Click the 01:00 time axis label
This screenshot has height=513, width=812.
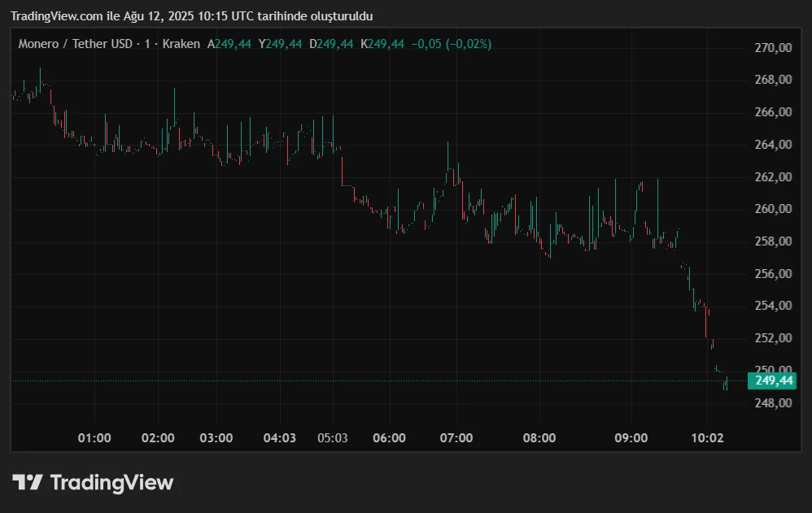click(x=94, y=438)
